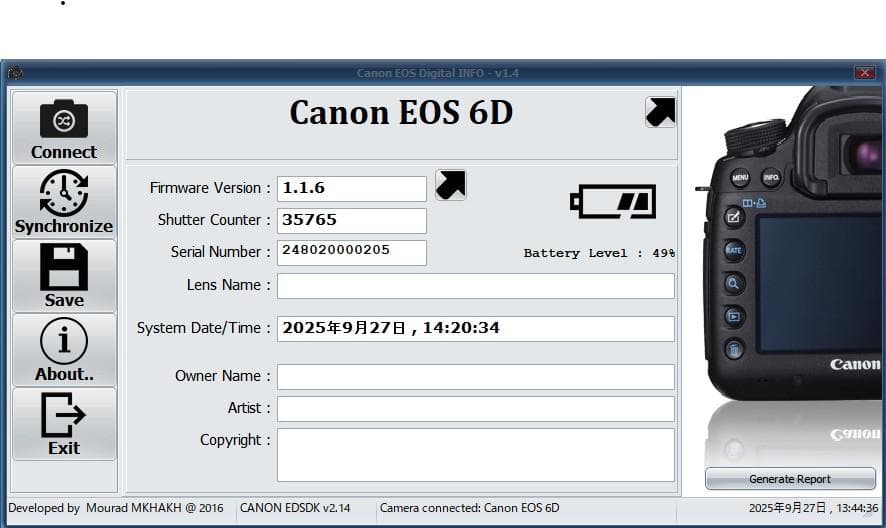The width and height of the screenshot is (886, 528).
Task: Focus the Lens Name text box
Action: pos(475,285)
